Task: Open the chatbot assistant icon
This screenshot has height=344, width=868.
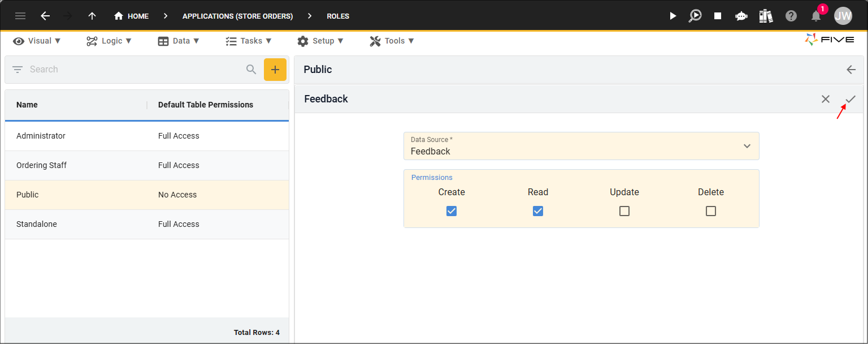Action: [741, 16]
